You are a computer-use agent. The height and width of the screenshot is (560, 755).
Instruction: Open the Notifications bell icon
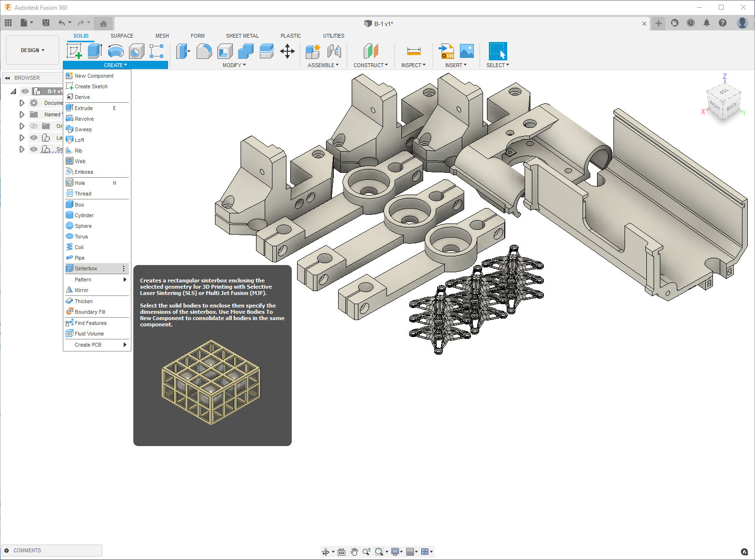point(707,23)
